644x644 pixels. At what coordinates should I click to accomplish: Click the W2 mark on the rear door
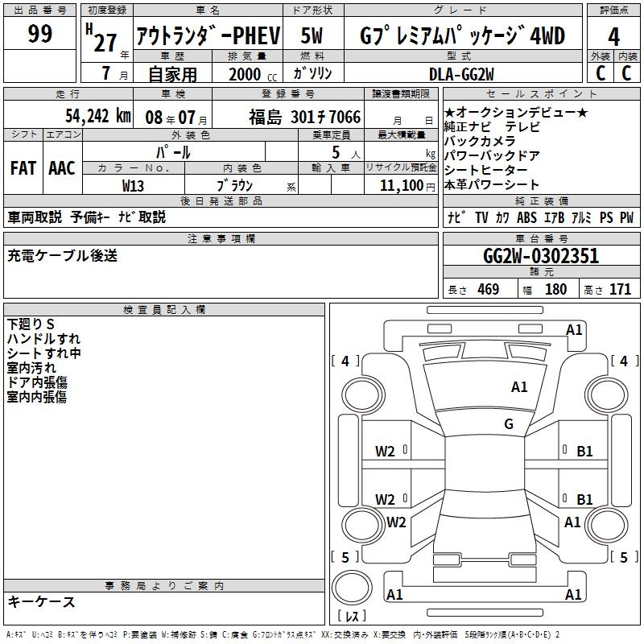(x=385, y=499)
